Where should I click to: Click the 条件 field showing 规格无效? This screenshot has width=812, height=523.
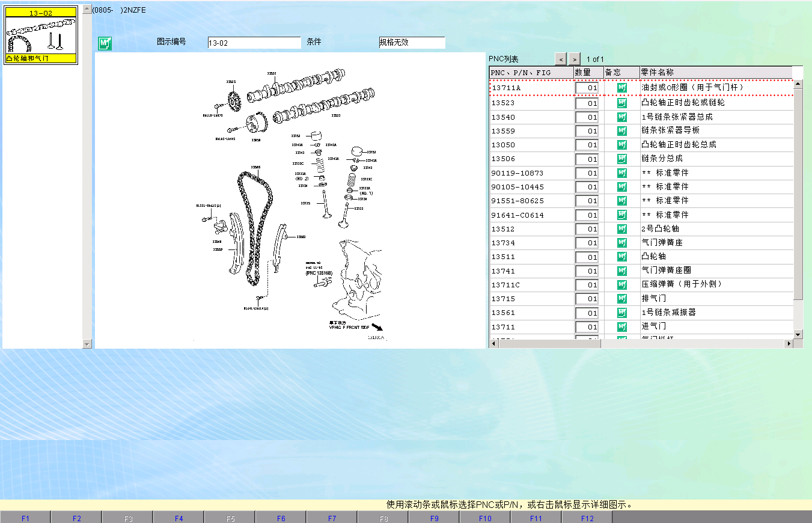[x=412, y=43]
